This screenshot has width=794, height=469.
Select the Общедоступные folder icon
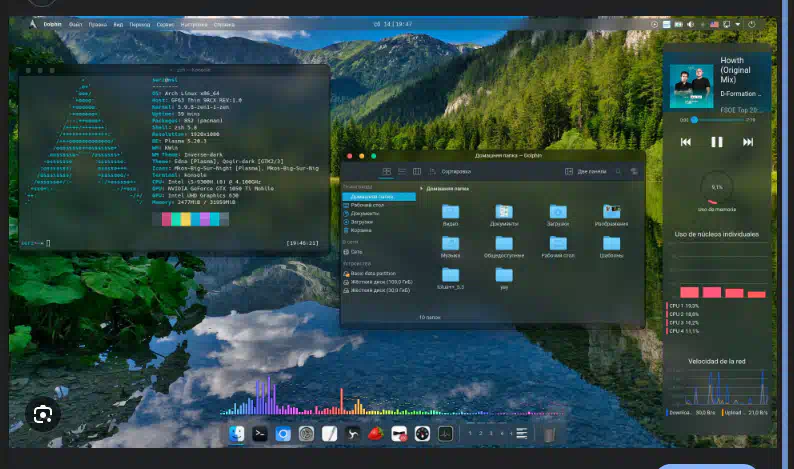[x=504, y=244]
